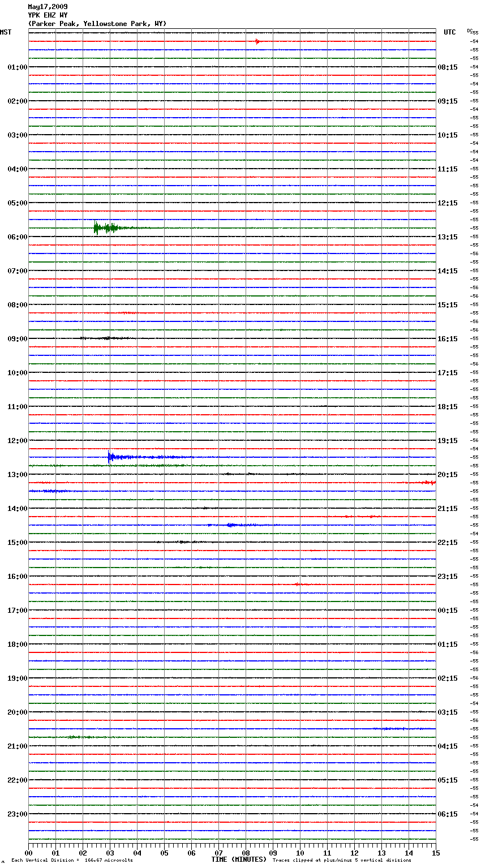Click the UTC label '00:15'
Screen dimensions: 481x868
tap(448, 611)
